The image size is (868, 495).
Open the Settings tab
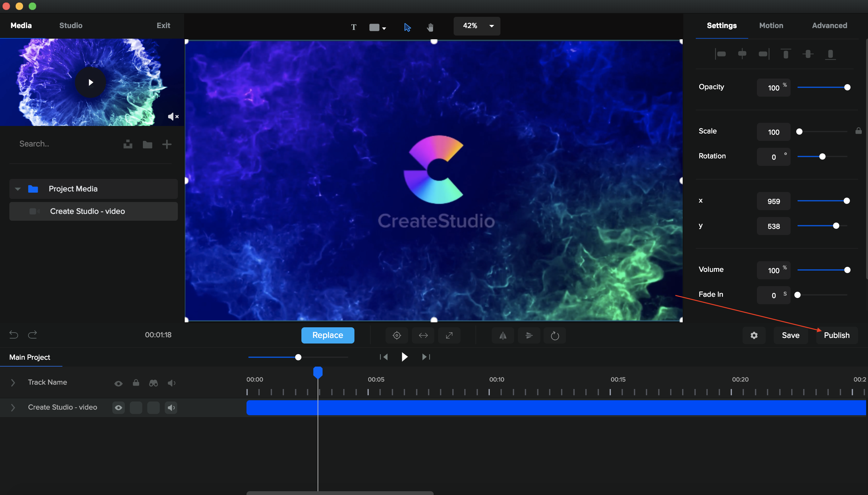(x=722, y=26)
